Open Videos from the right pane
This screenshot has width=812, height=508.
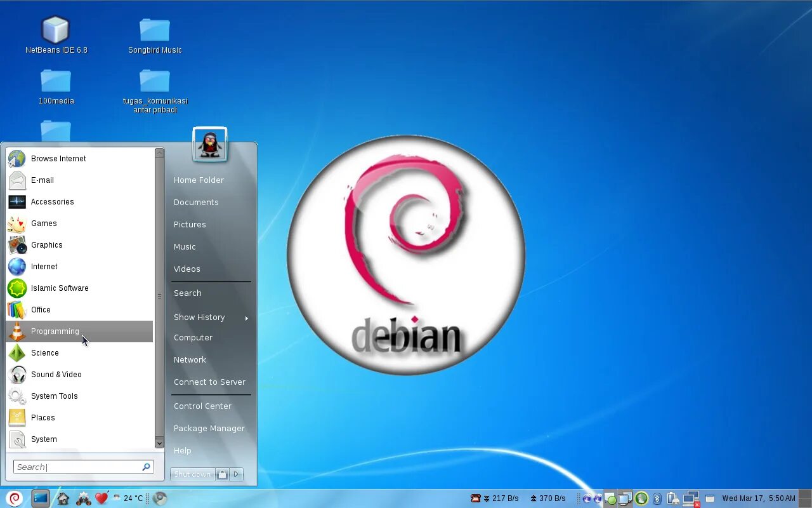(187, 269)
